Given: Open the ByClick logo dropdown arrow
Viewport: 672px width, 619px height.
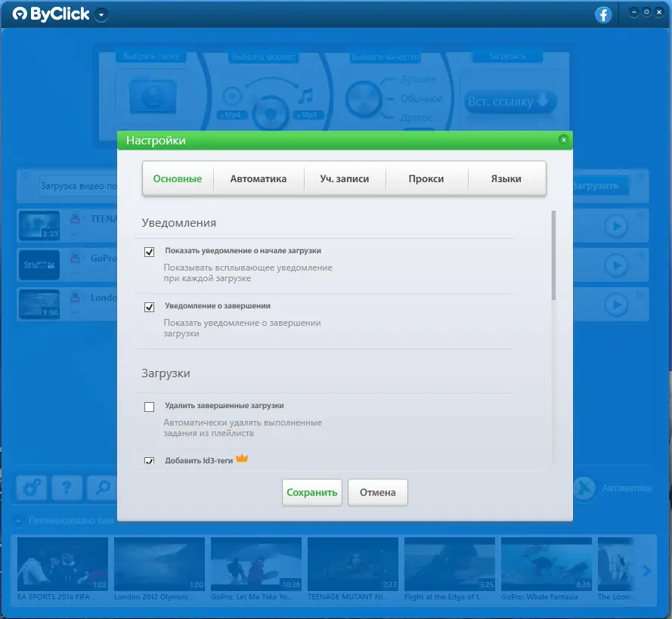Looking at the screenshot, I should coord(101,15).
